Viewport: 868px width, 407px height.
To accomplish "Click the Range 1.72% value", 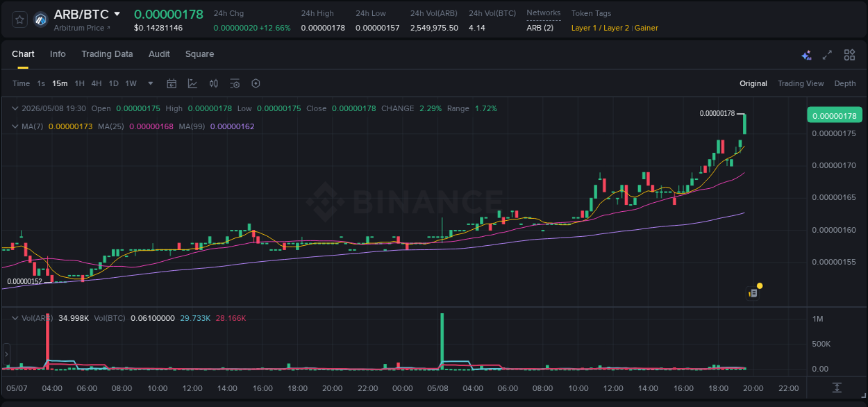I will click(486, 108).
